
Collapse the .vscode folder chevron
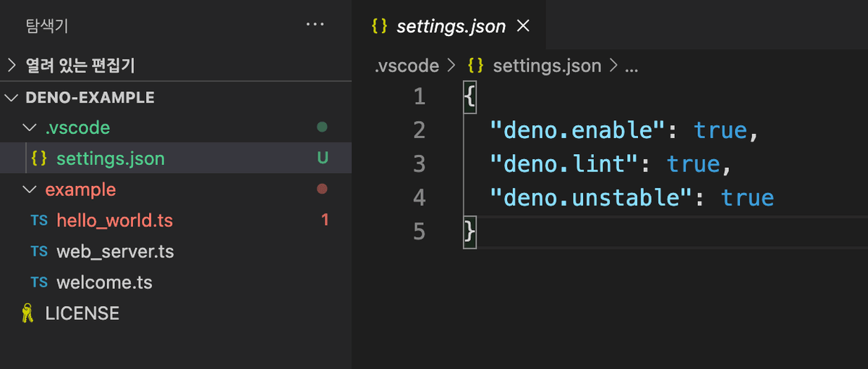[x=29, y=128]
